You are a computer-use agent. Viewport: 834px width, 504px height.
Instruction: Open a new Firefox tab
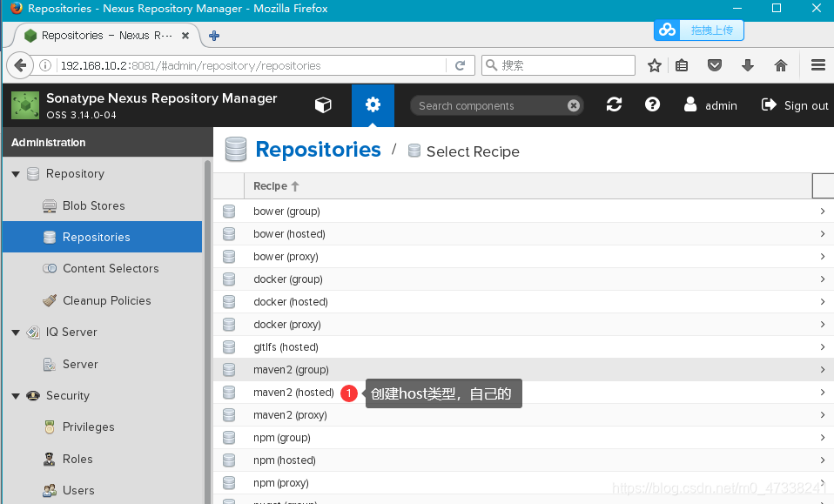(x=214, y=36)
